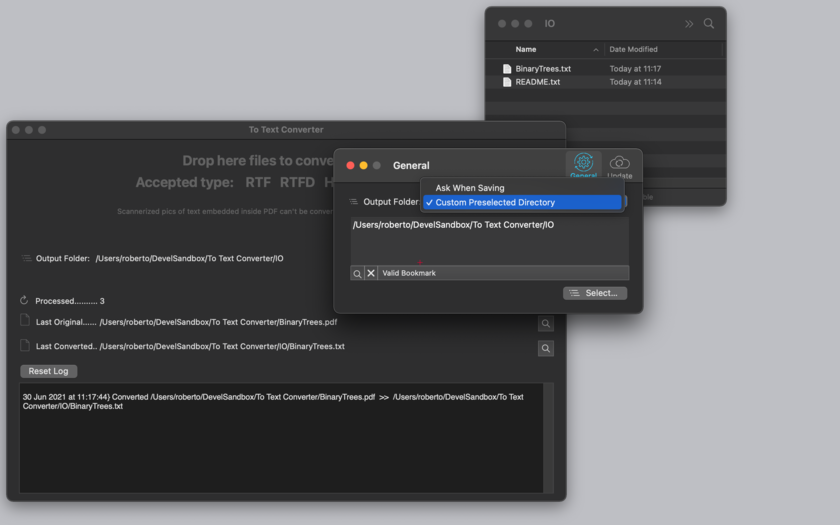The image size is (840, 525).
Task: Choose Ask When Saving option
Action: pyautogui.click(x=470, y=188)
